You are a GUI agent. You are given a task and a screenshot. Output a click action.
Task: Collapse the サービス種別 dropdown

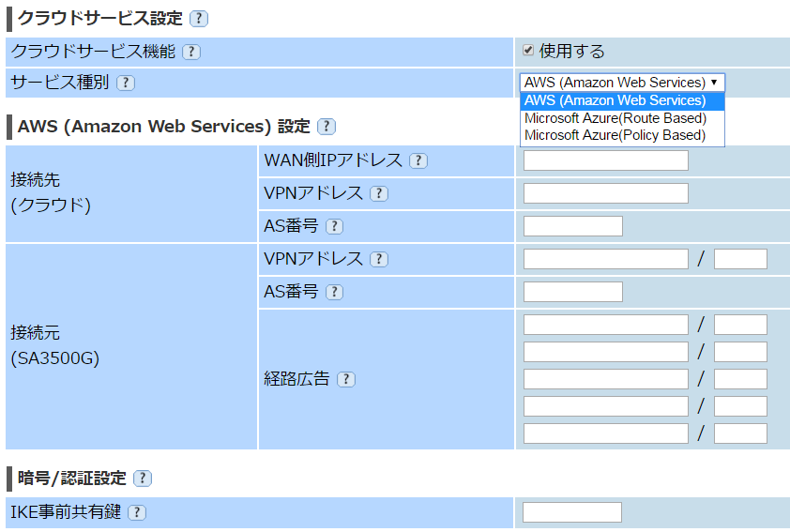(x=622, y=83)
